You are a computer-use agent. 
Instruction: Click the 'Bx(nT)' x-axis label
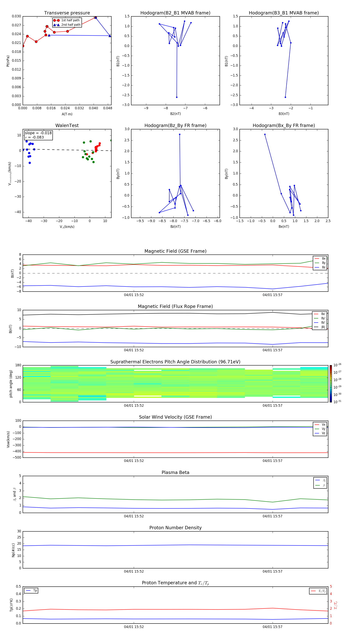[x=284, y=227]
